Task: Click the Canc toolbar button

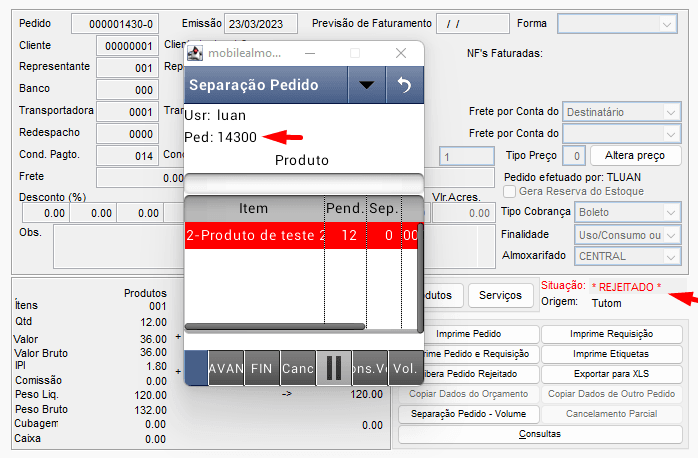Action: coord(298,368)
